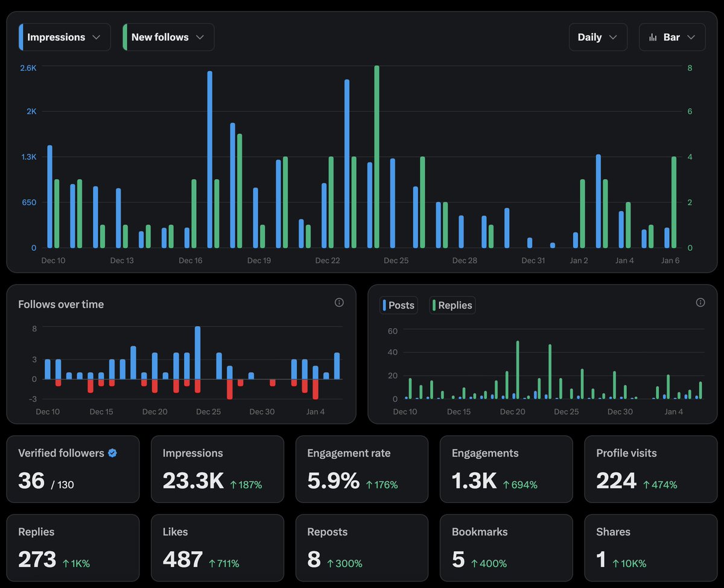The width and height of the screenshot is (724, 588).
Task: Click the info icon on Posts and Replies chart
Action: [x=700, y=303]
